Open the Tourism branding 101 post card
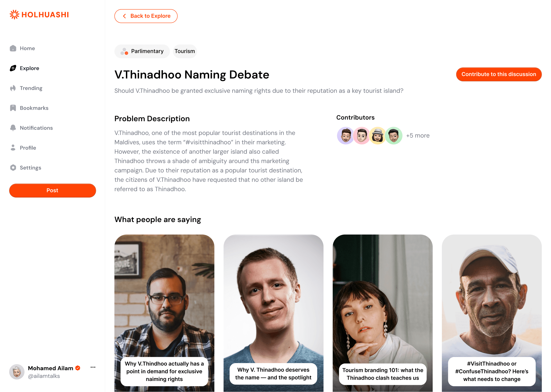 (x=383, y=313)
